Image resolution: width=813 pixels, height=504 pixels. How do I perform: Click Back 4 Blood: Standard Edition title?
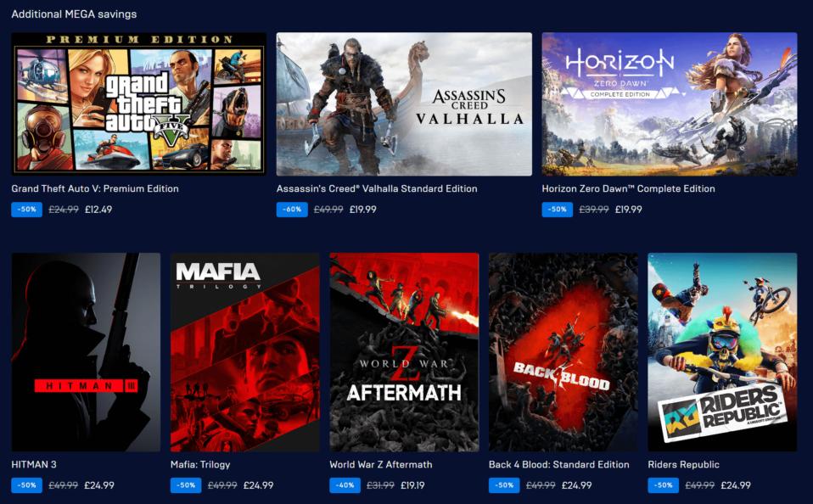pos(559,465)
